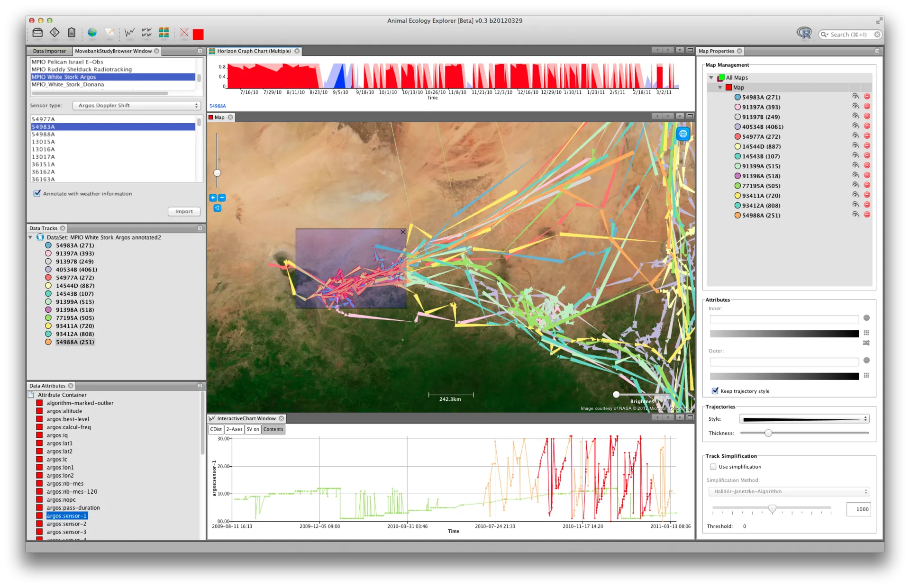Open the globe/world import tool in the toolbar
The height and width of the screenshot is (588, 910).
coord(92,33)
